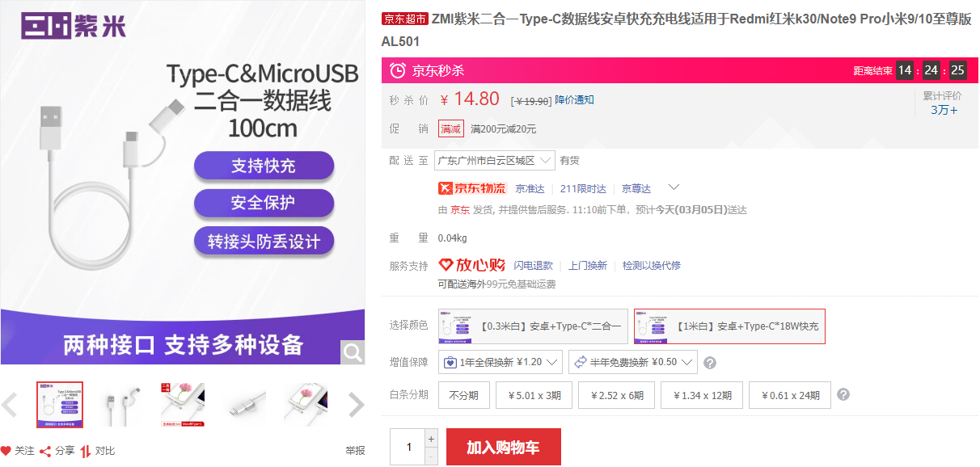Expand the 1年全保换新 warranty dropdown
Screen dimensions: 980x467
tap(500, 362)
